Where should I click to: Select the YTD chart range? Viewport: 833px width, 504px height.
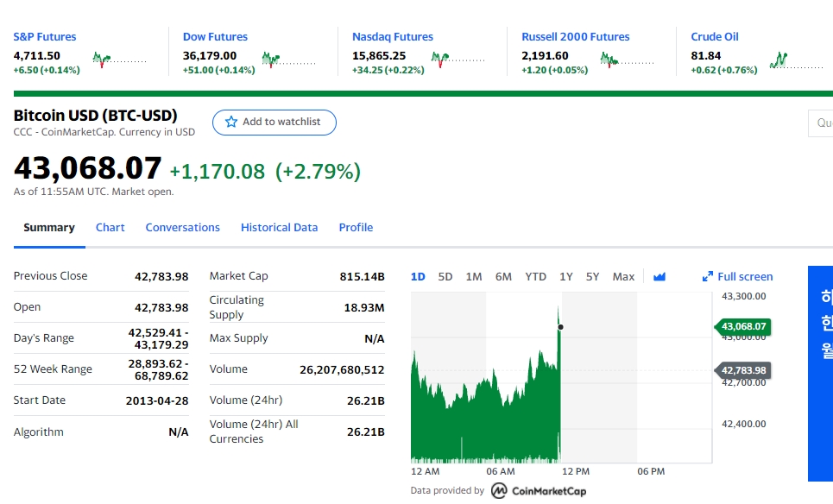point(535,277)
